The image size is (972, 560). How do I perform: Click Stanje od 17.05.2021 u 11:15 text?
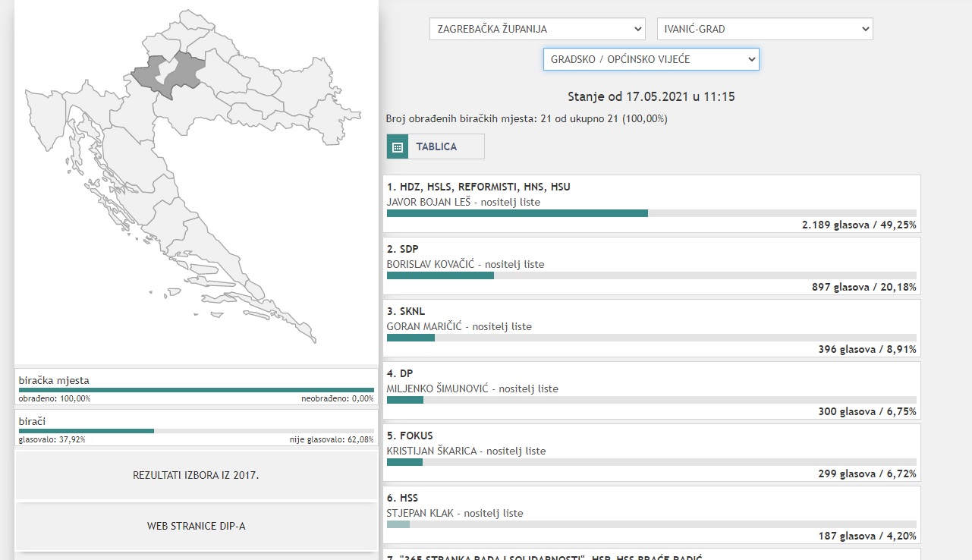tap(651, 97)
